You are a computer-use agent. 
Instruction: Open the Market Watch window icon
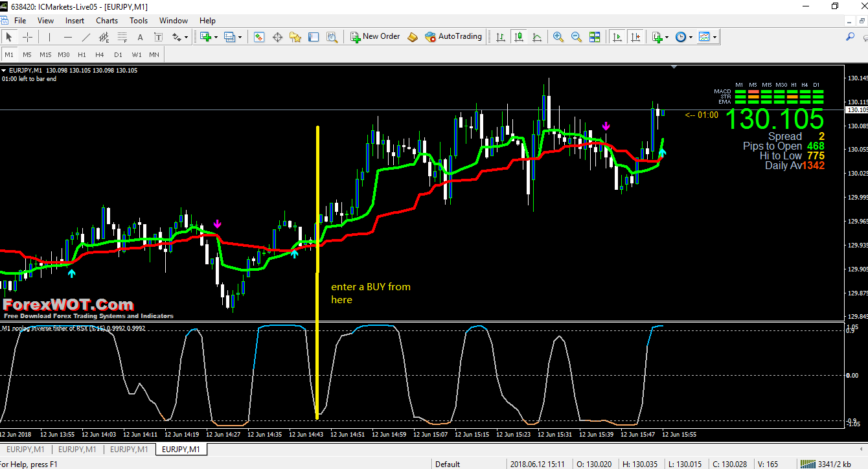(x=259, y=37)
